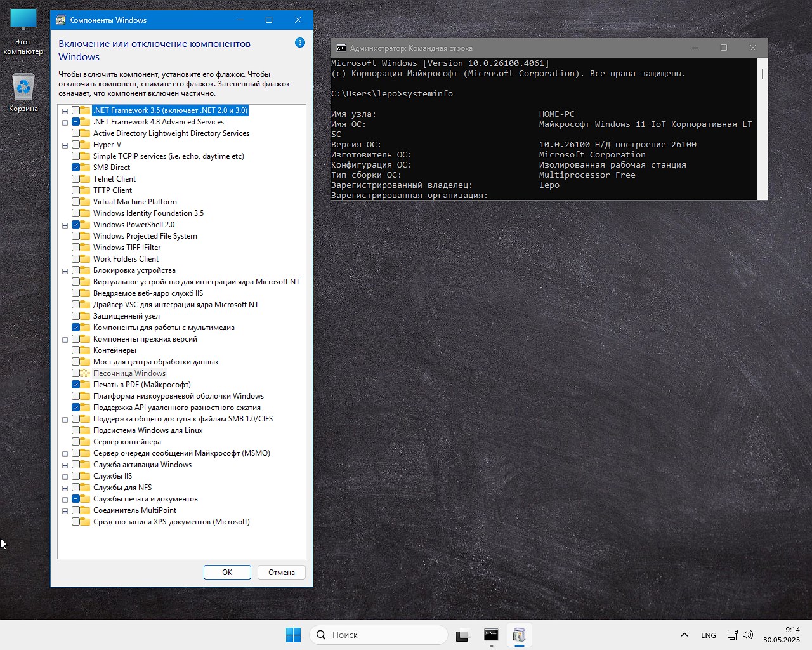Enable the .NET Framework 3.5 checkbox
This screenshot has height=650, width=812.
click(x=75, y=110)
